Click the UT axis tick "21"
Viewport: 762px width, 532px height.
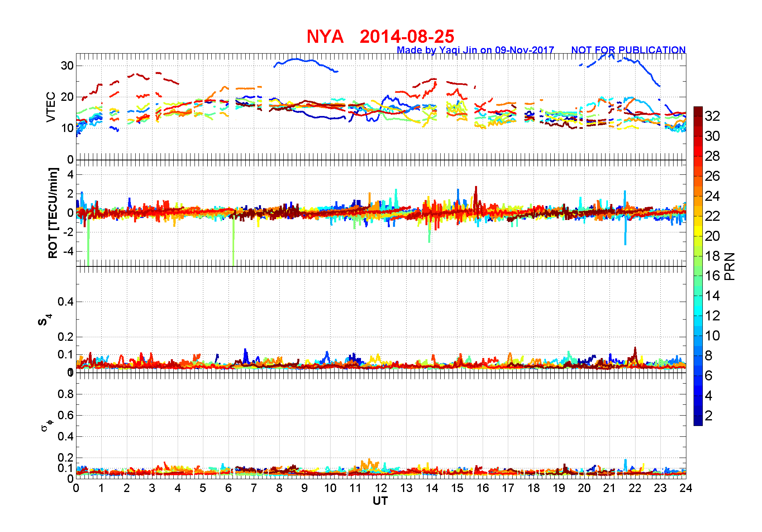(x=610, y=488)
